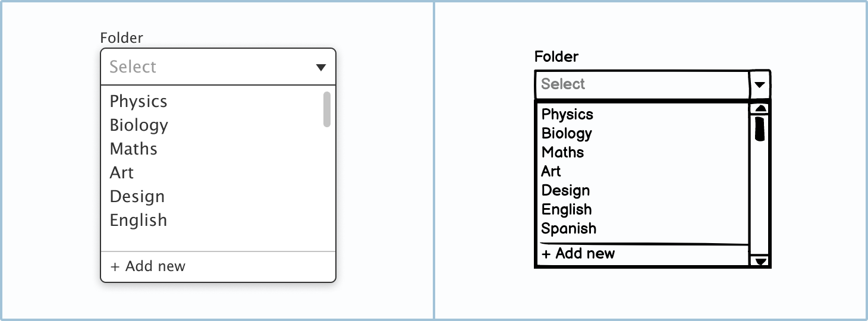Select Maths in the left dropdown list
The width and height of the screenshot is (868, 321).
tap(134, 149)
